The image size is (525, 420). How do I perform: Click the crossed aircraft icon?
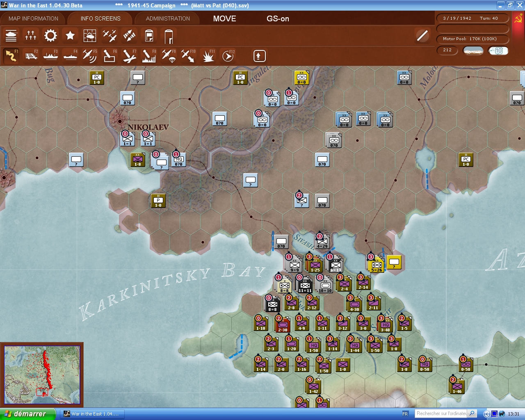click(110, 36)
